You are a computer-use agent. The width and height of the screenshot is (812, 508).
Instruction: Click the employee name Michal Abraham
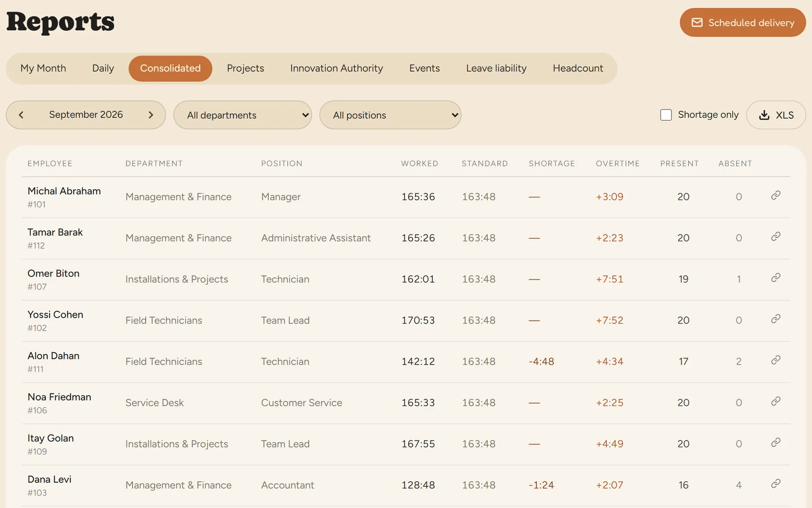pyautogui.click(x=64, y=191)
